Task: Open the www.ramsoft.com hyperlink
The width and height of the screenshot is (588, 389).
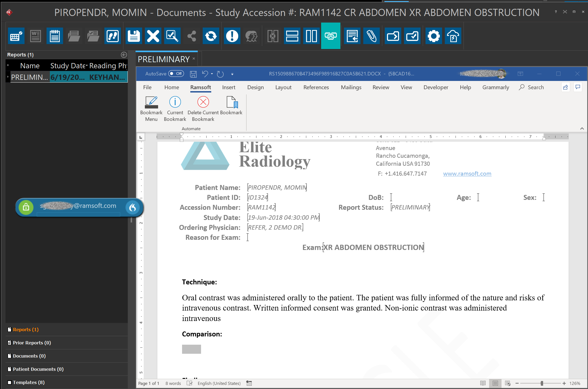Action: click(467, 174)
